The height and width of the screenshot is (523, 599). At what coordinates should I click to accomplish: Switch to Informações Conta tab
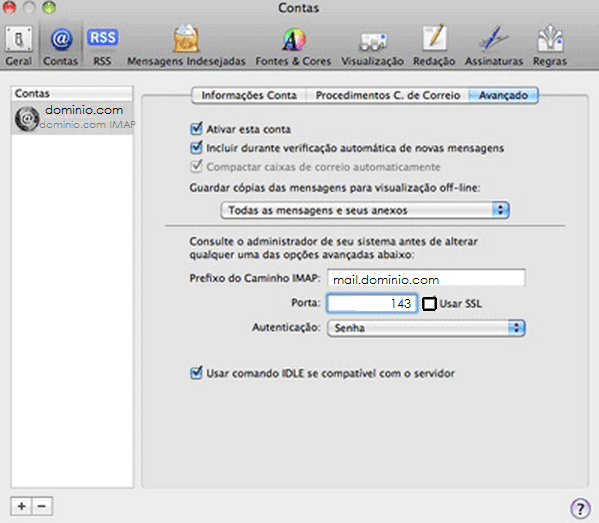click(x=249, y=95)
